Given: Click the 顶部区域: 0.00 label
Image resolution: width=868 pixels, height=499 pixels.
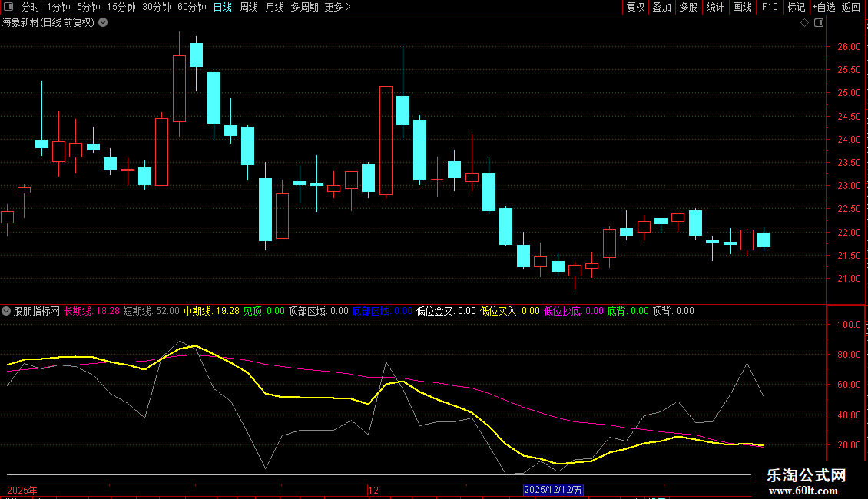Looking at the screenshot, I should pos(318,311).
